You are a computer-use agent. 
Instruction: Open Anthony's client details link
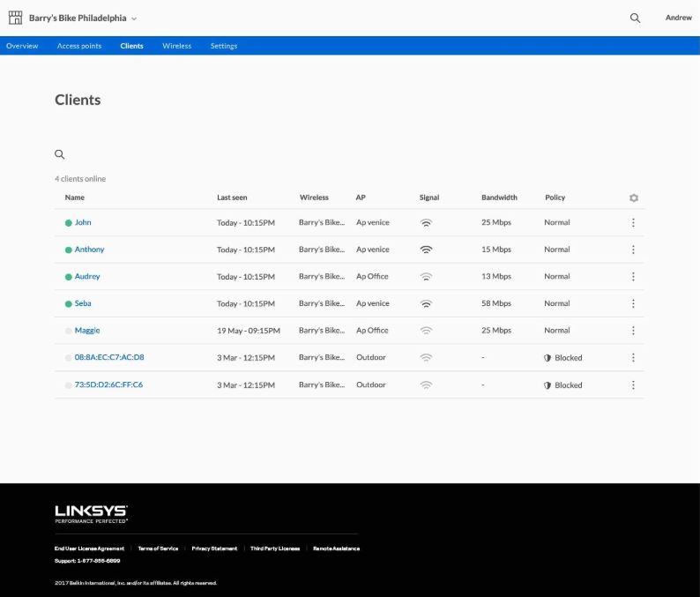[x=89, y=250]
